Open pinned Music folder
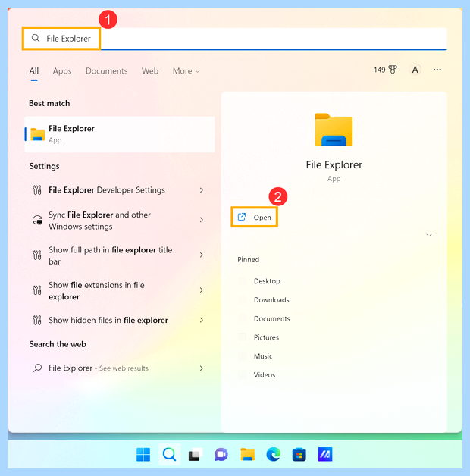Screen dimensions: 470x476 point(263,356)
